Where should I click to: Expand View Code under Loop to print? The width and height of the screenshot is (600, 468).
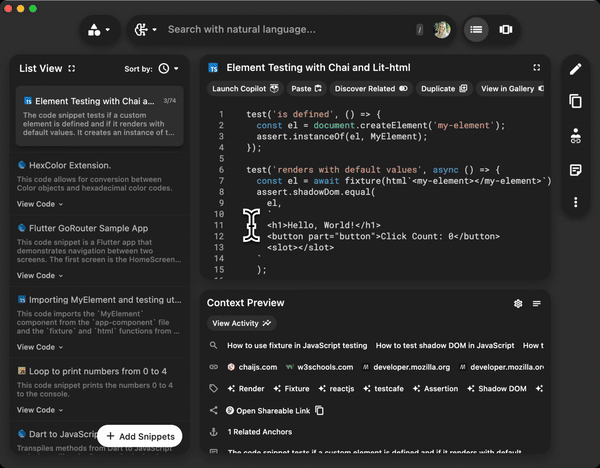pos(40,410)
